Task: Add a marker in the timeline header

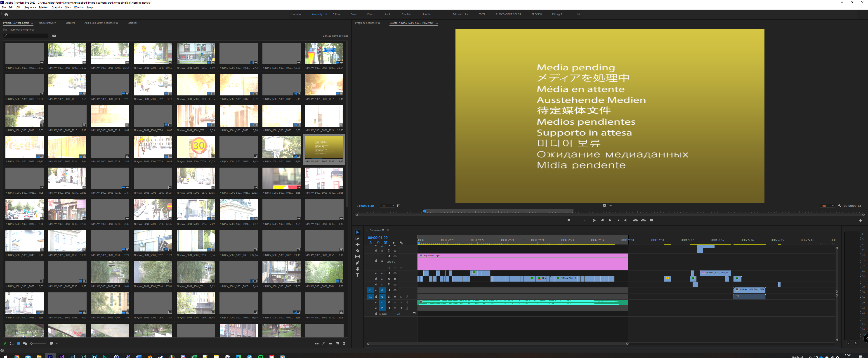Action: coord(394,243)
